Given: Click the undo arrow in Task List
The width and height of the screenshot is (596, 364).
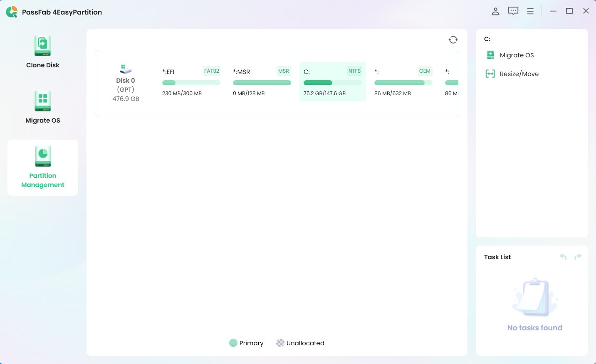Looking at the screenshot, I should [x=563, y=257].
